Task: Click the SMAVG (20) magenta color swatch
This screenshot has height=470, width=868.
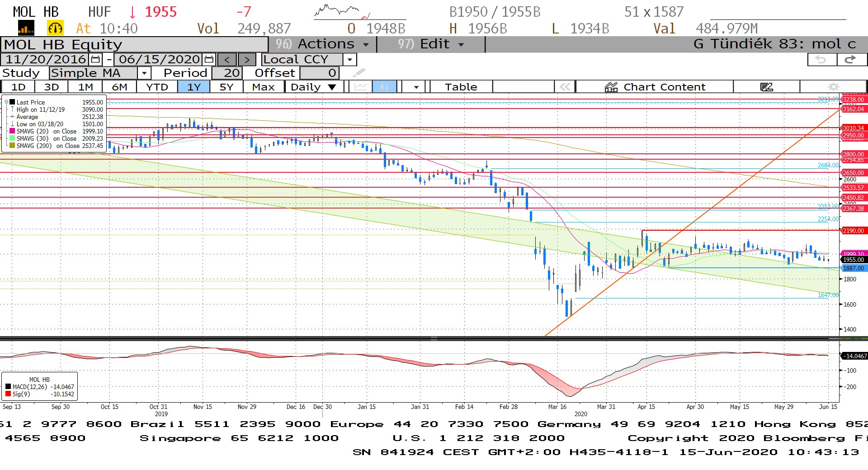Action: tap(12, 131)
